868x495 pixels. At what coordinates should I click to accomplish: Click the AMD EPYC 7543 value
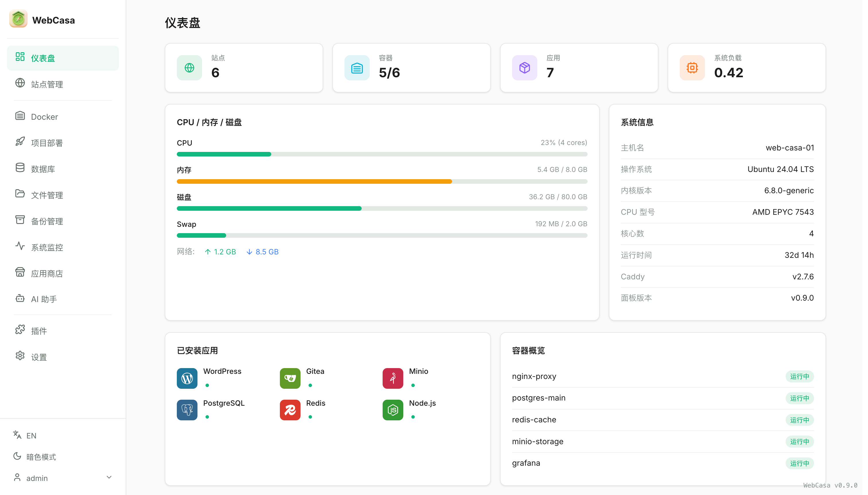[783, 212]
